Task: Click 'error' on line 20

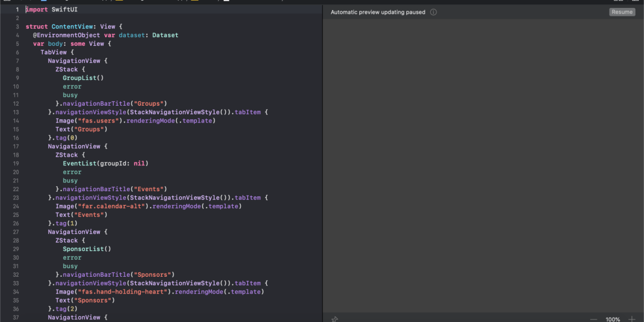Action: click(x=72, y=172)
